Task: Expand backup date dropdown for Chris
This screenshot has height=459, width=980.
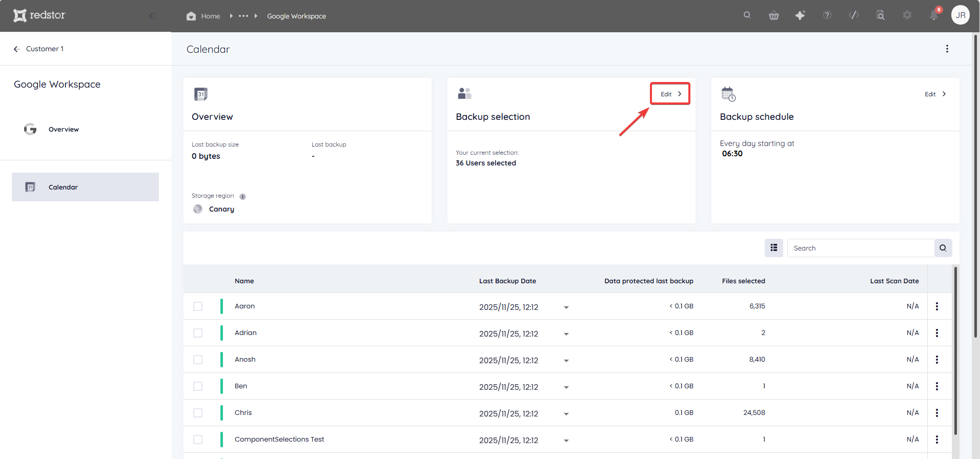Action: (566, 414)
